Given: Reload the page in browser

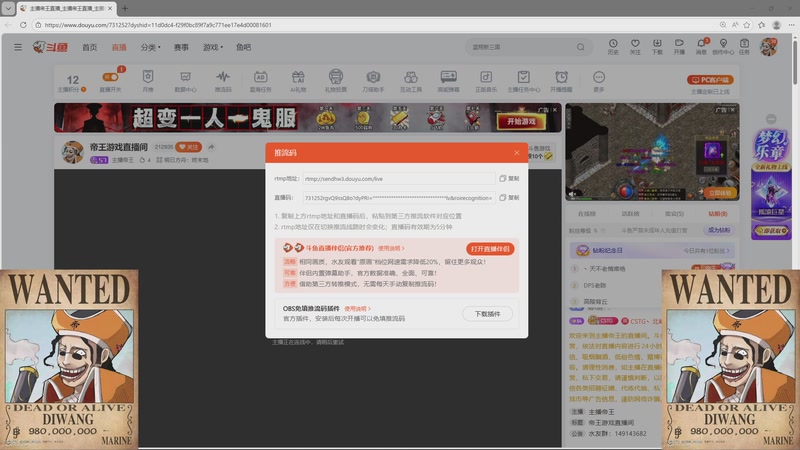Looking at the screenshot, I should click(23, 24).
